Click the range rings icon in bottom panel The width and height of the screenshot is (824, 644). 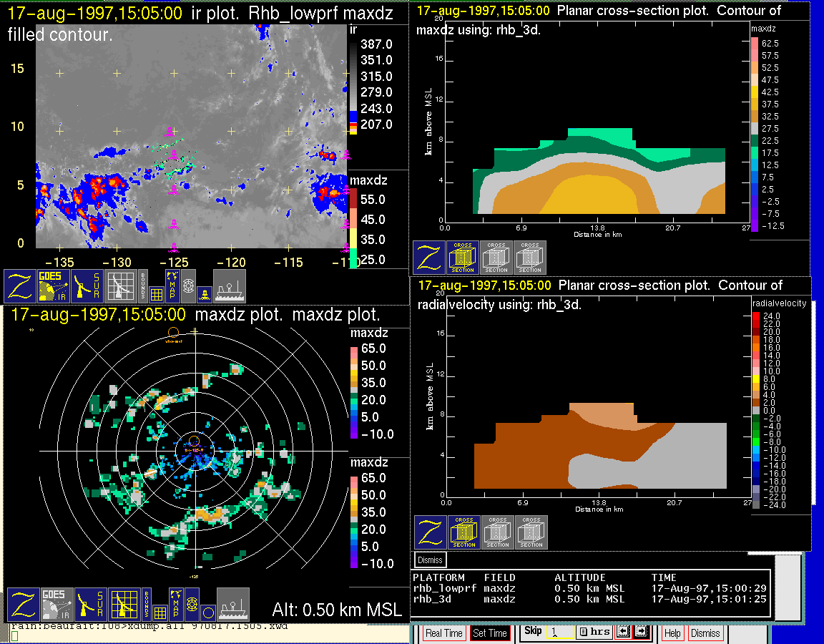pyautogui.click(x=191, y=605)
